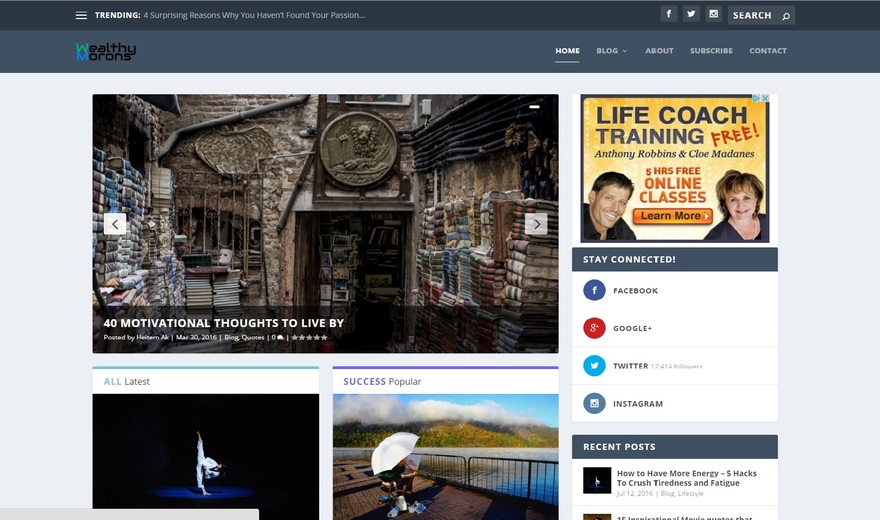Click the Mar 30, 2016 date text

tap(196, 338)
